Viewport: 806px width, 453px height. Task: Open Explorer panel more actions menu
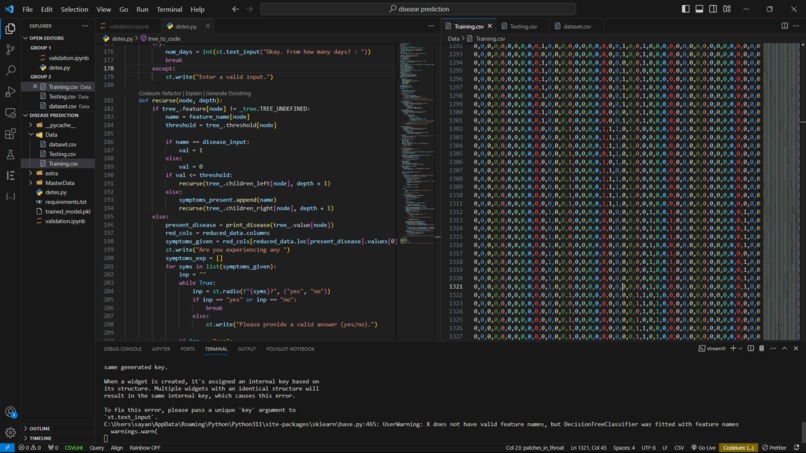click(x=85, y=26)
